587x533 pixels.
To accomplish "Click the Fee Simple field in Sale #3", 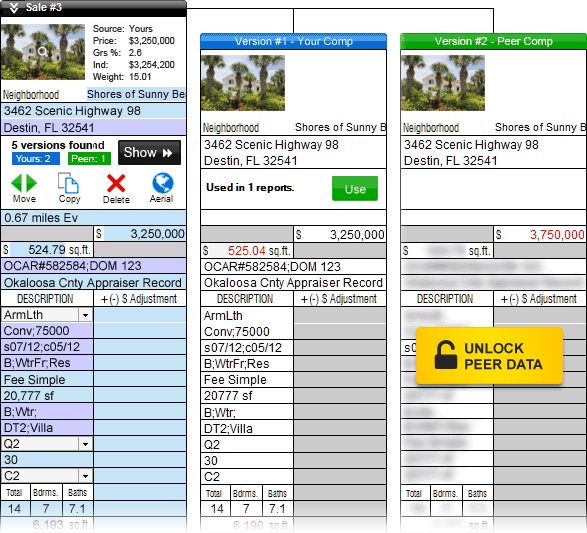I will pos(47,380).
